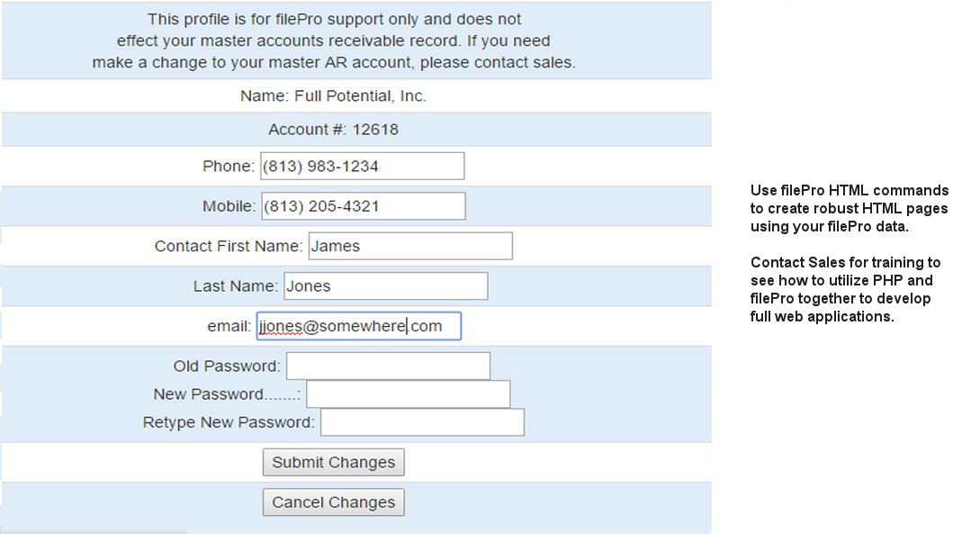Click the Cancel Changes button
The height and width of the screenshot is (534, 980).
[334, 502]
